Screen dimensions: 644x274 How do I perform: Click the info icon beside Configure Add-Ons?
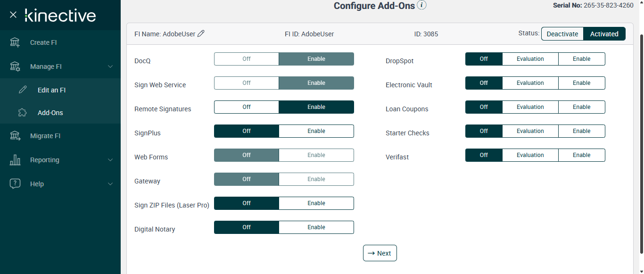(422, 5)
